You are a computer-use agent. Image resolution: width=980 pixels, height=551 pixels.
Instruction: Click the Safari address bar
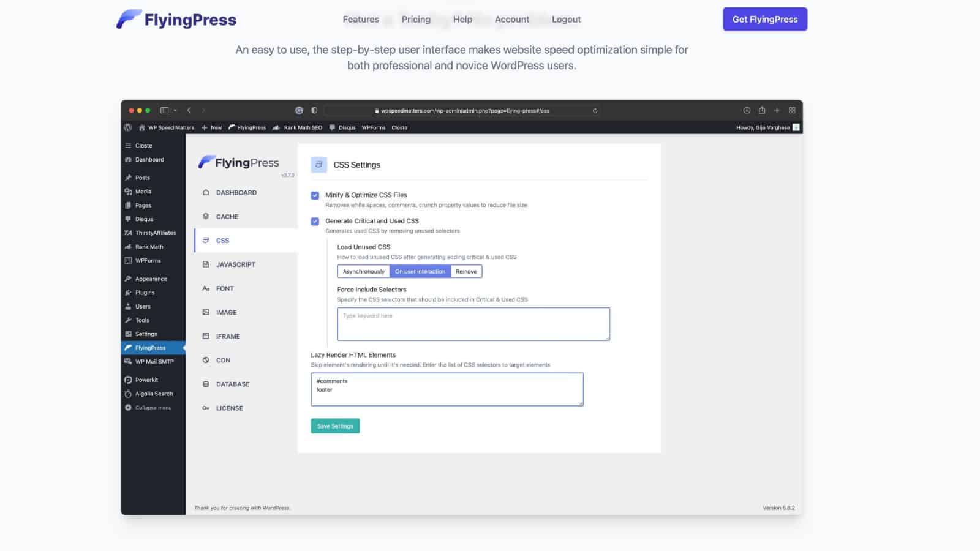click(x=462, y=110)
